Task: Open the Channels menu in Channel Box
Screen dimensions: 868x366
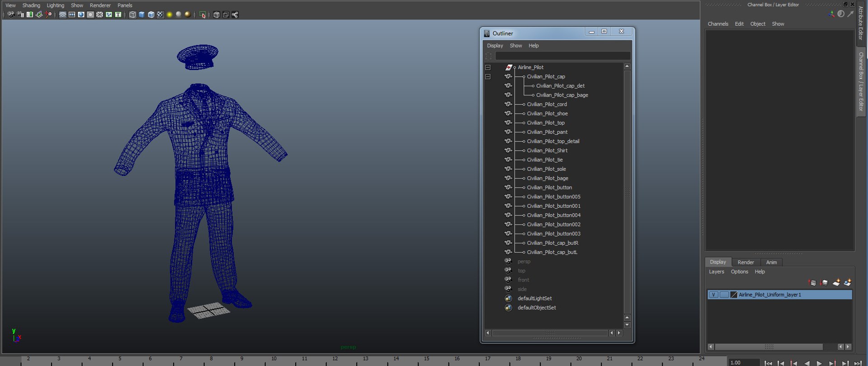Action: pyautogui.click(x=718, y=24)
